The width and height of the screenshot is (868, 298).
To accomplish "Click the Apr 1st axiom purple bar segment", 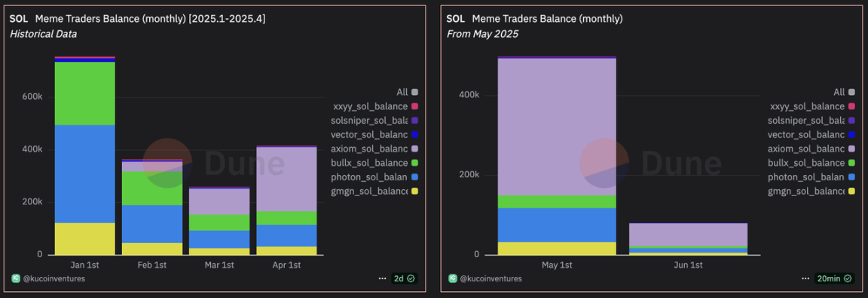I will point(286,180).
